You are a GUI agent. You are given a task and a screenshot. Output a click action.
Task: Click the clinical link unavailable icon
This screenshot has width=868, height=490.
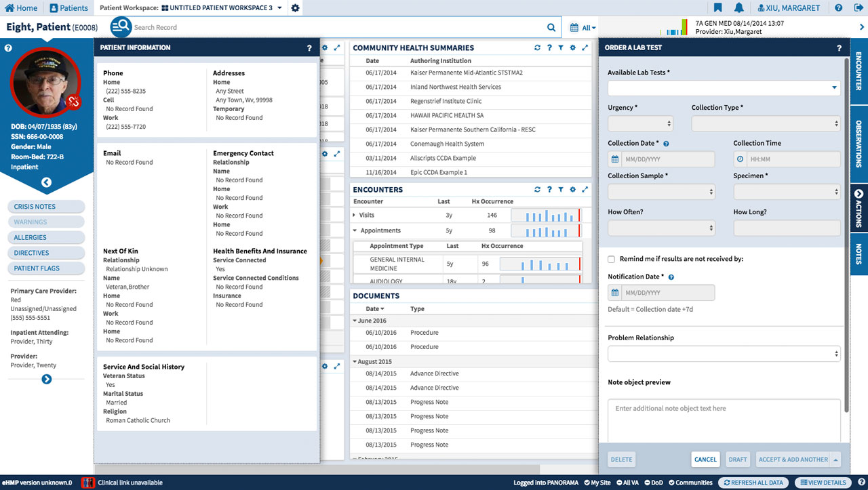click(87, 483)
